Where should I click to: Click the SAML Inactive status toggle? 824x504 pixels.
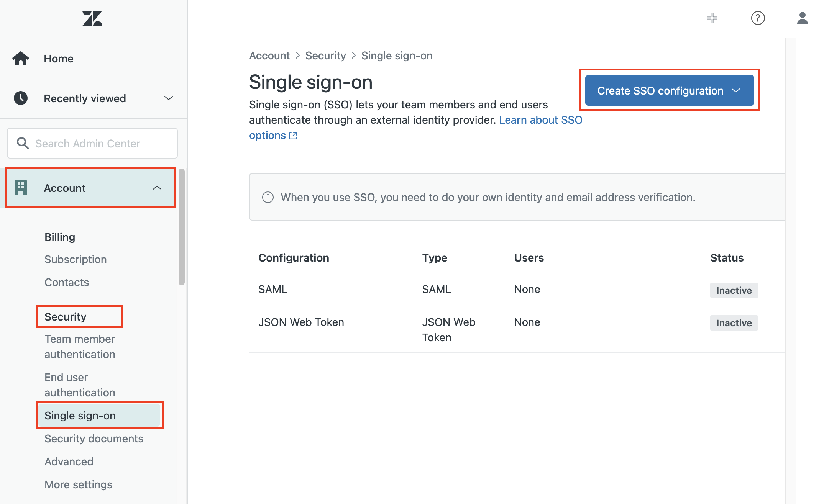click(x=734, y=289)
